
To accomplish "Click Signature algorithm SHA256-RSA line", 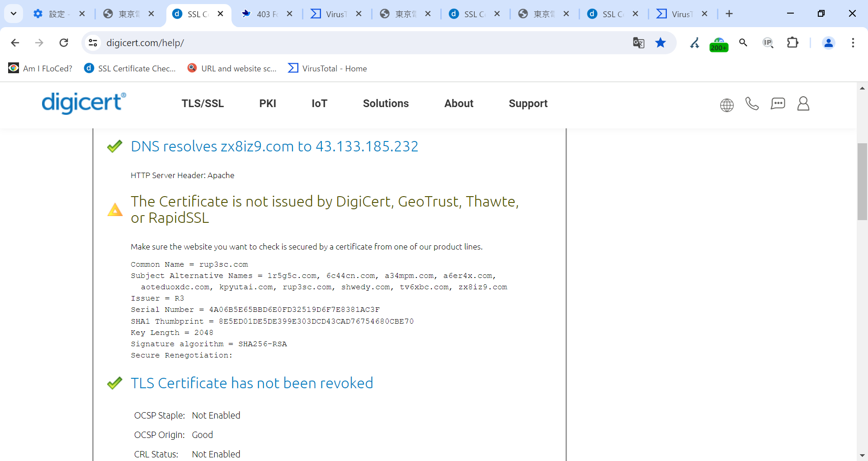I will pyautogui.click(x=209, y=344).
